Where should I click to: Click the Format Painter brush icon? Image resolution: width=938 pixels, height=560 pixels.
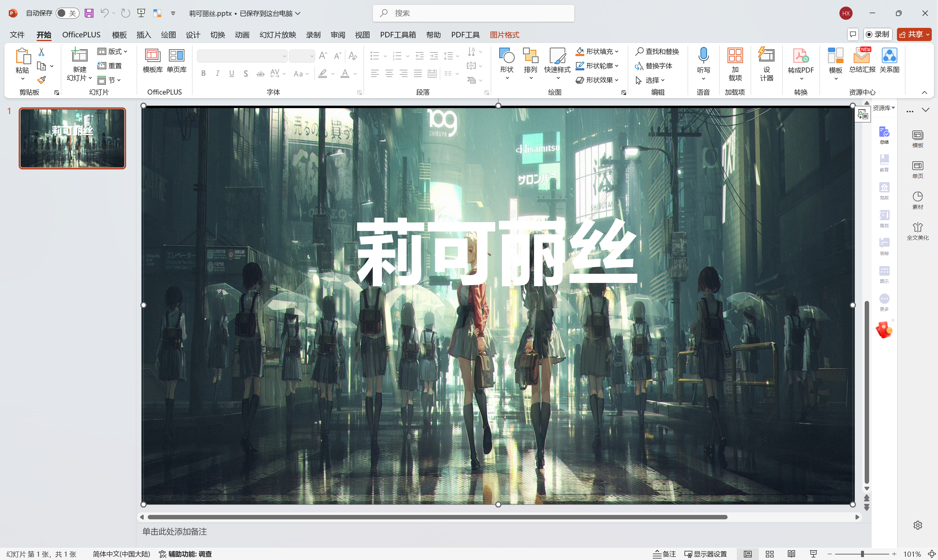(x=41, y=80)
